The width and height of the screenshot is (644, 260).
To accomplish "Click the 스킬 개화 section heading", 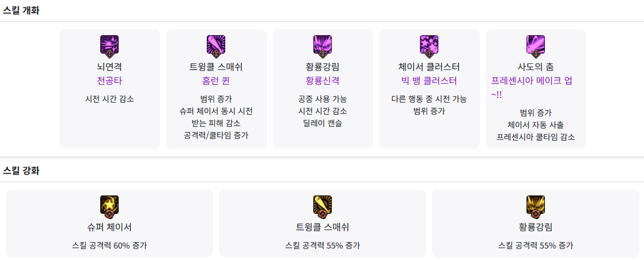I will (x=21, y=10).
